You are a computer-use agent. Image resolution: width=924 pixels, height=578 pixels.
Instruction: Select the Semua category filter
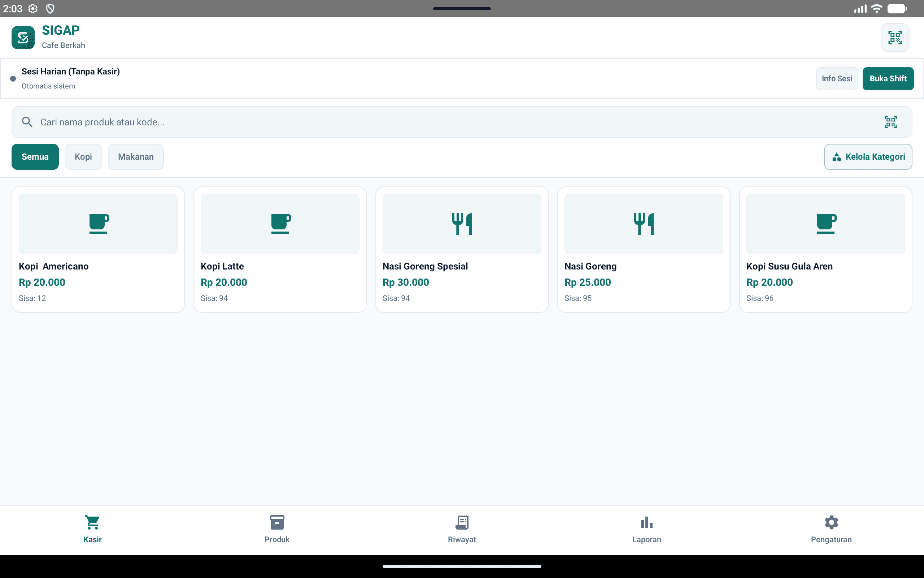tap(35, 157)
